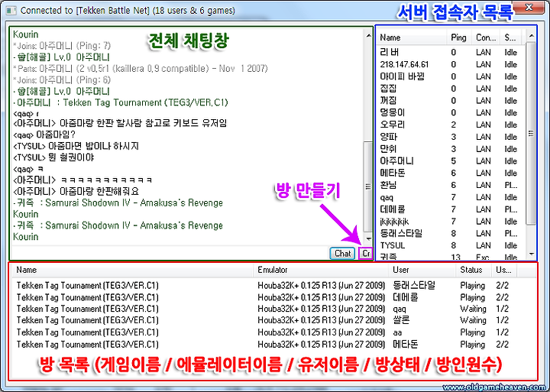Click the chat pane scrollbar thumb
The image size is (550, 392).
pyautogui.click(x=368, y=186)
